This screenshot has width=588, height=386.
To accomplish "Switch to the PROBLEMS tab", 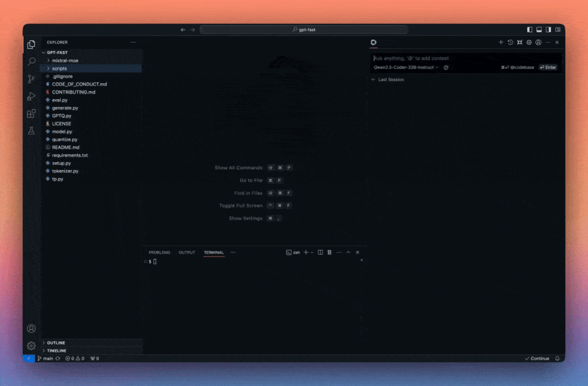I will [159, 253].
